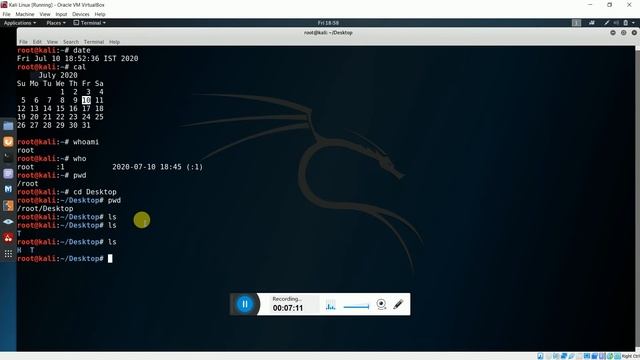Open the Terminal app menu in panel

coord(90,23)
